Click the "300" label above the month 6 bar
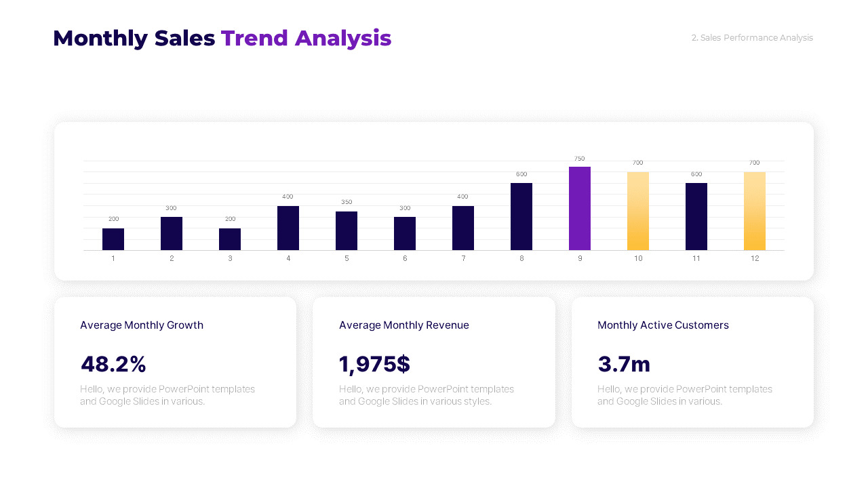Viewport: 868px width, 488px height. 405,208
